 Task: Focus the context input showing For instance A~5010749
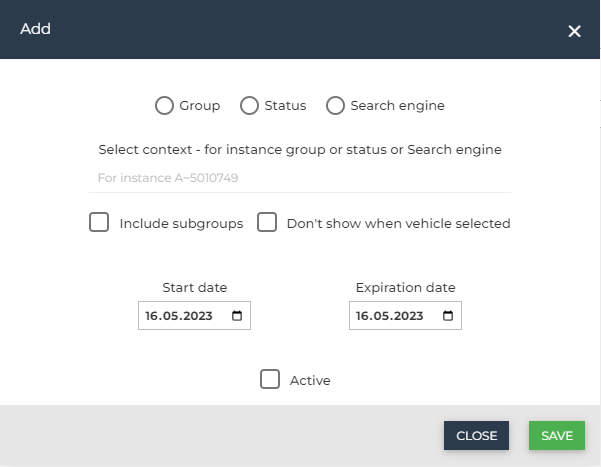coord(300,178)
